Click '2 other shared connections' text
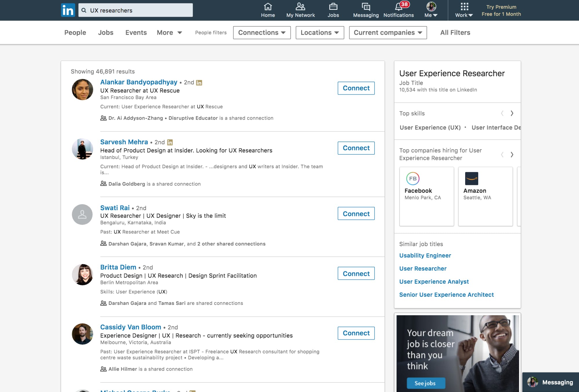This screenshot has height=392, width=579. pos(231,244)
